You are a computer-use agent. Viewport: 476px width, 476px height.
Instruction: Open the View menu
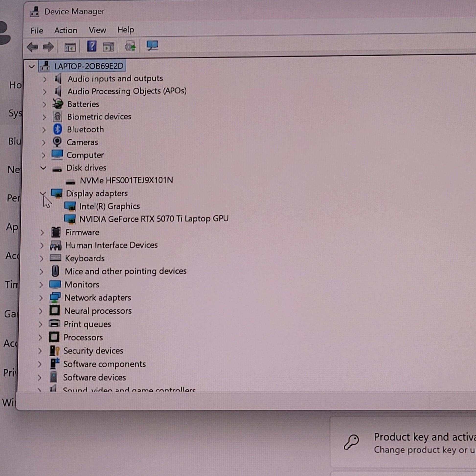pyautogui.click(x=97, y=30)
